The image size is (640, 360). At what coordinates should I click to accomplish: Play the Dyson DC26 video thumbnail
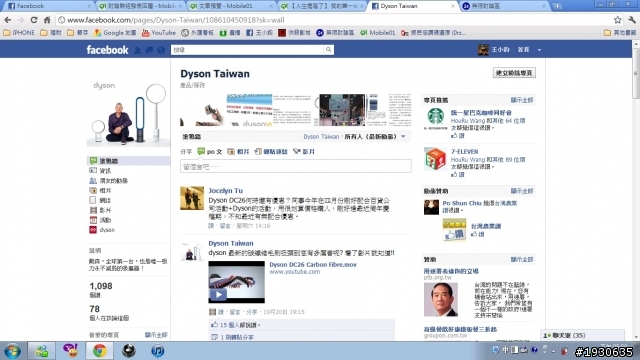pos(236,282)
